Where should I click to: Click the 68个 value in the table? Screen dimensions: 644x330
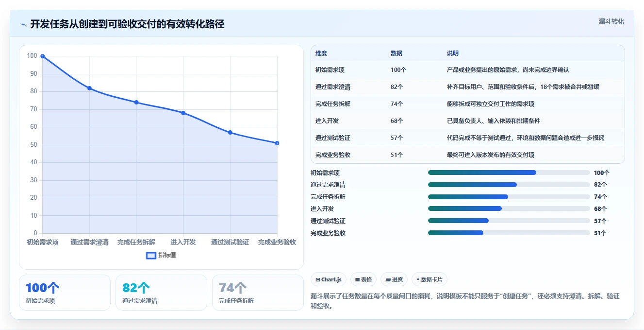tap(396, 121)
